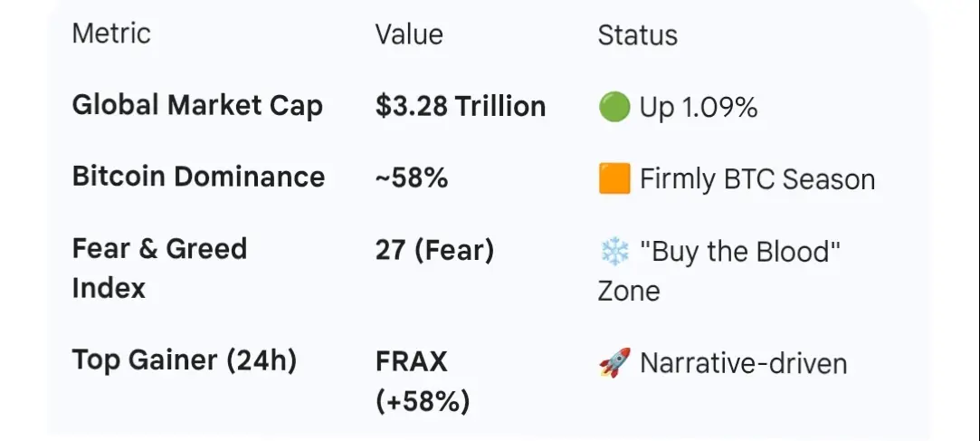Click the Fear & Greed Index label
Screen dimensions: 980x441
pos(159,268)
